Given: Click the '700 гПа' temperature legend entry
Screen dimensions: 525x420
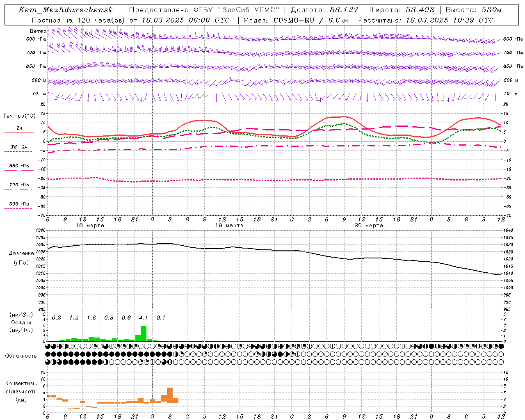Looking at the screenshot, I should [19, 185].
